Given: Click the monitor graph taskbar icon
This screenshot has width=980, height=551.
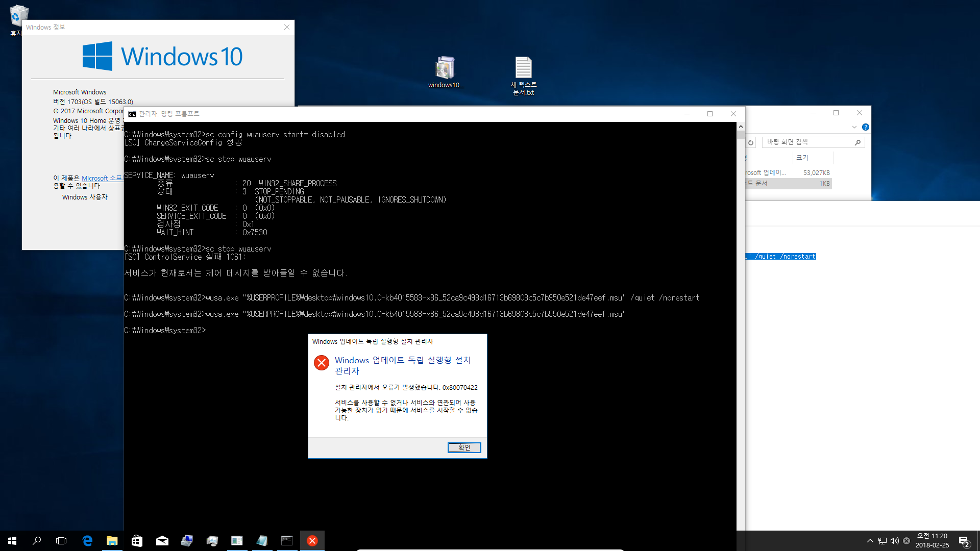Looking at the screenshot, I should [212, 541].
